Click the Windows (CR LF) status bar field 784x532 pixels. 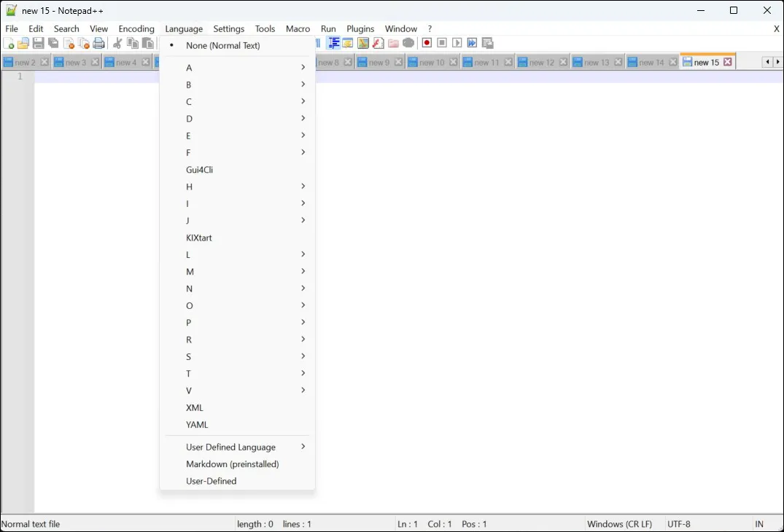pos(619,524)
